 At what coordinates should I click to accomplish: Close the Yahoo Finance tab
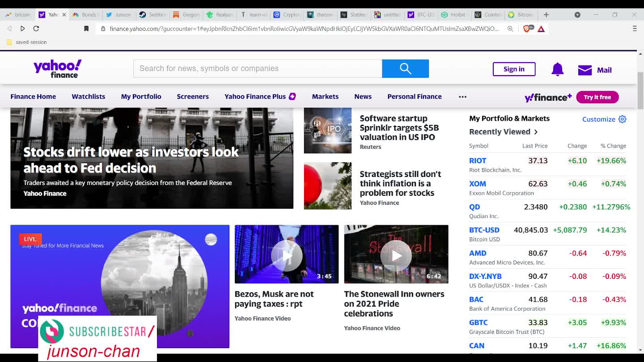pos(64,14)
